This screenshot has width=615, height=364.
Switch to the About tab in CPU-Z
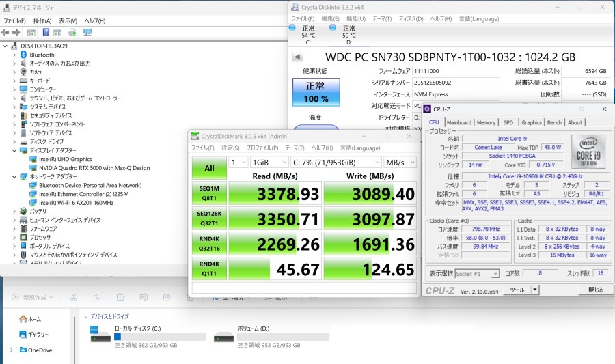pos(575,123)
